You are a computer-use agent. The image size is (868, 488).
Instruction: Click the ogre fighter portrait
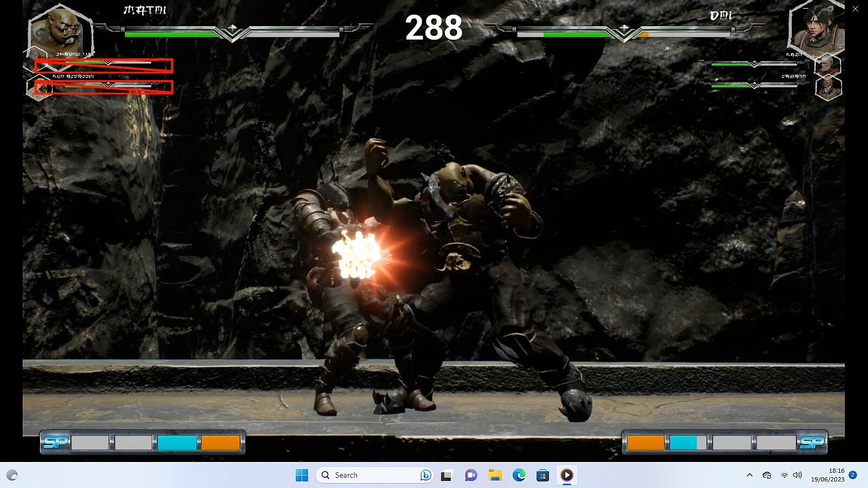coord(59,34)
